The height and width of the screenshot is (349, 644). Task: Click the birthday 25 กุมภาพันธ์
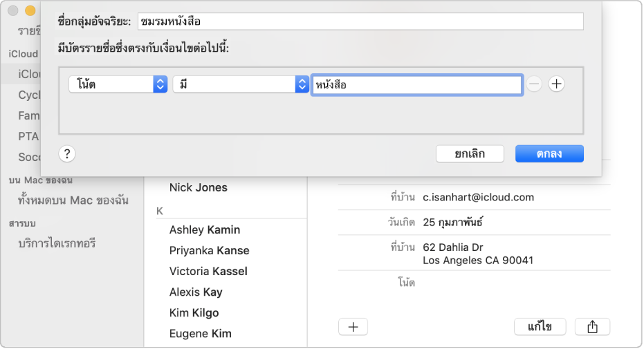(x=452, y=223)
